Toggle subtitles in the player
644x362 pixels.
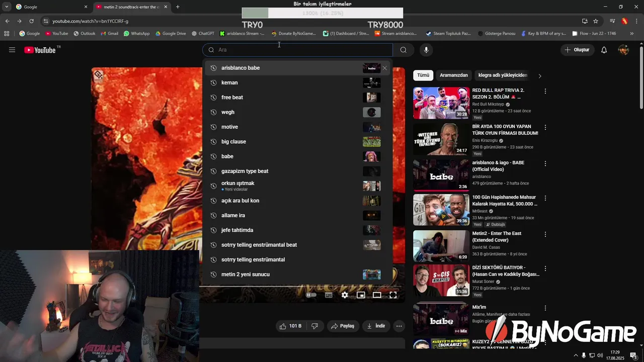[329, 295]
